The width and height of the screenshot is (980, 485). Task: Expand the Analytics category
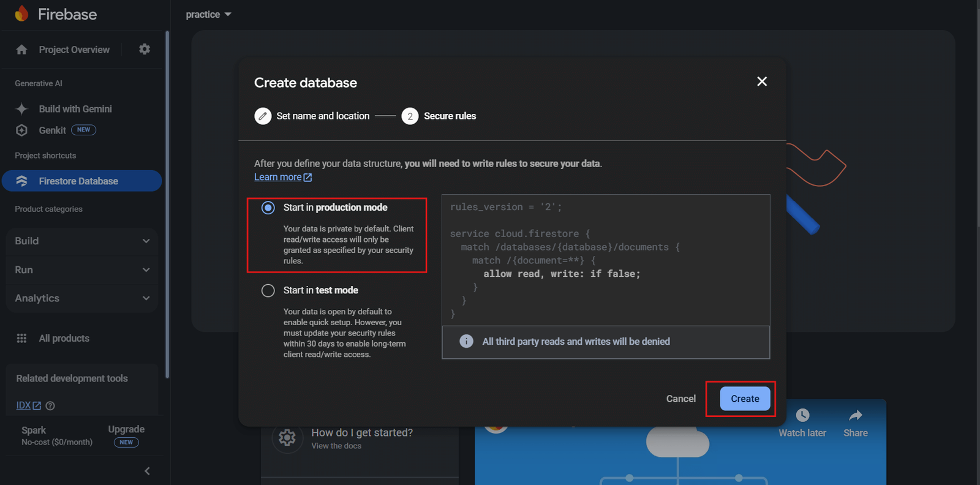82,298
